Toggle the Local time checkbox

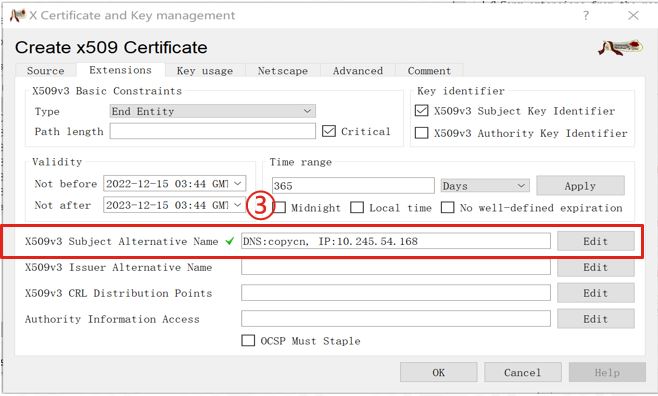(357, 207)
